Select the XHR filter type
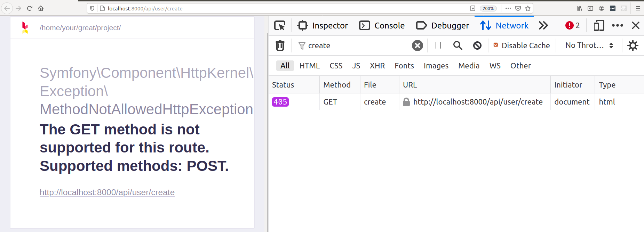This screenshot has width=644, height=232. point(377,66)
